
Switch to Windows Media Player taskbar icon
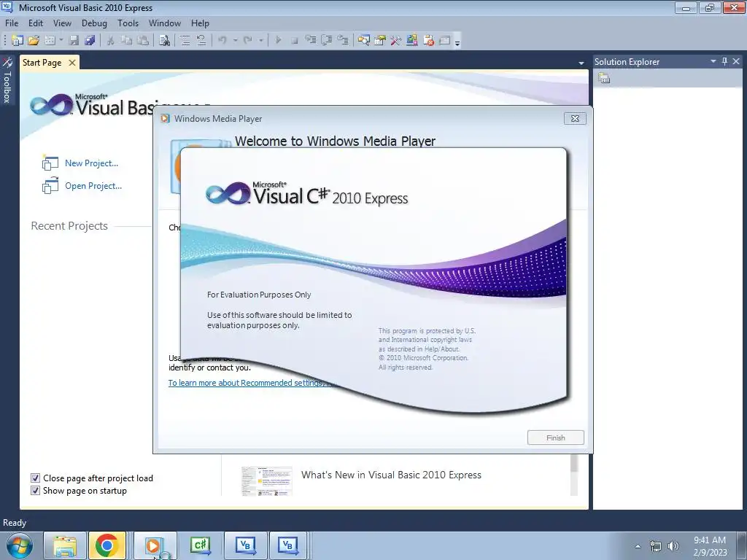coord(155,545)
